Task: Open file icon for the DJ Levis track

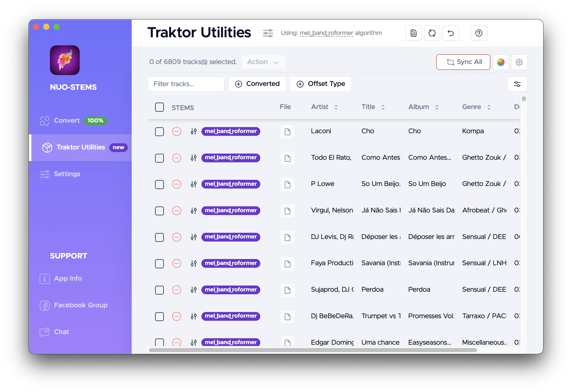Action: tap(288, 237)
